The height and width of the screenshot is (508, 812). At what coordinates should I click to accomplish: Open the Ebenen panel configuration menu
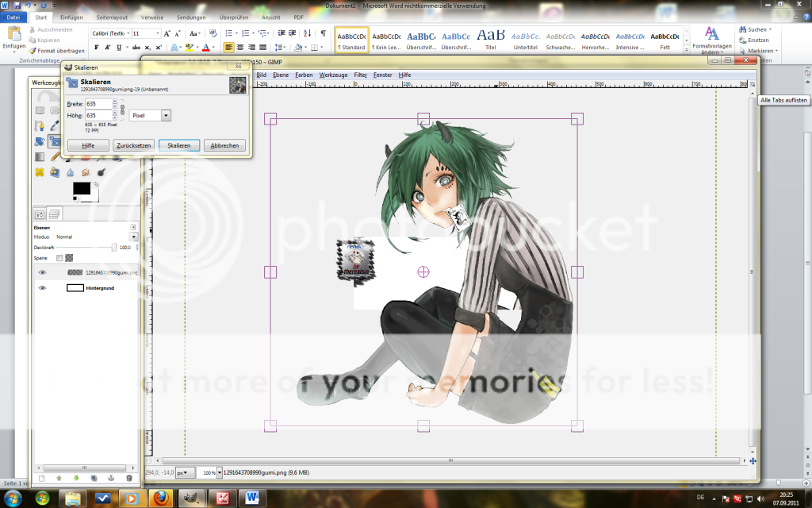[133, 227]
